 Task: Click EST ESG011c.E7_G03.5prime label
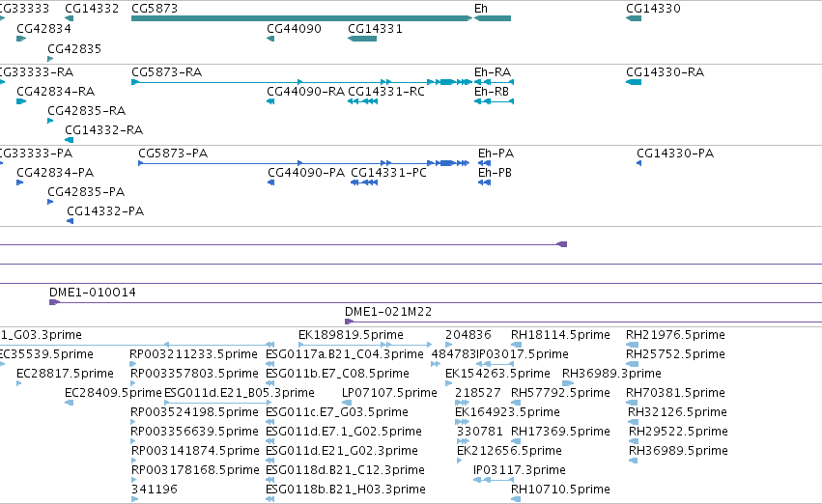point(337,412)
